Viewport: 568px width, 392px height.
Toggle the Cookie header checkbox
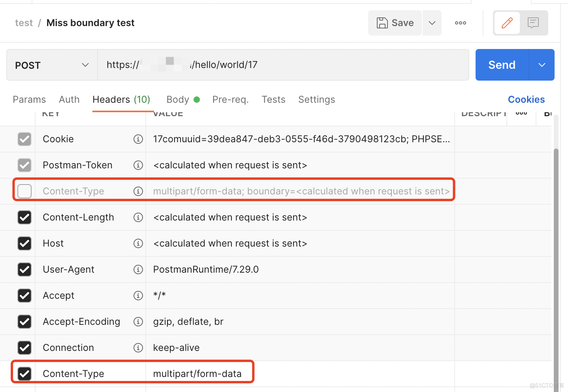click(x=24, y=139)
